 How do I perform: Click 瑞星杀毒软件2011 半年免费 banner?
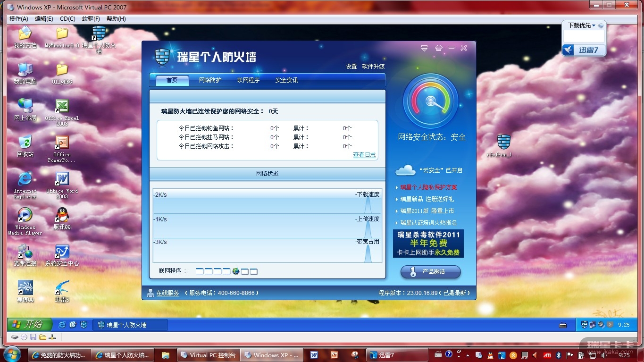(428, 244)
